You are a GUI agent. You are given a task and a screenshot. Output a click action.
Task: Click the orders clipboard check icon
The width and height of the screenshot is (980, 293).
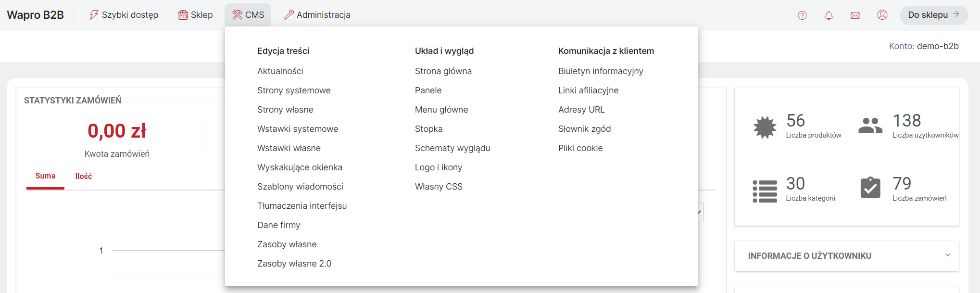point(870,188)
